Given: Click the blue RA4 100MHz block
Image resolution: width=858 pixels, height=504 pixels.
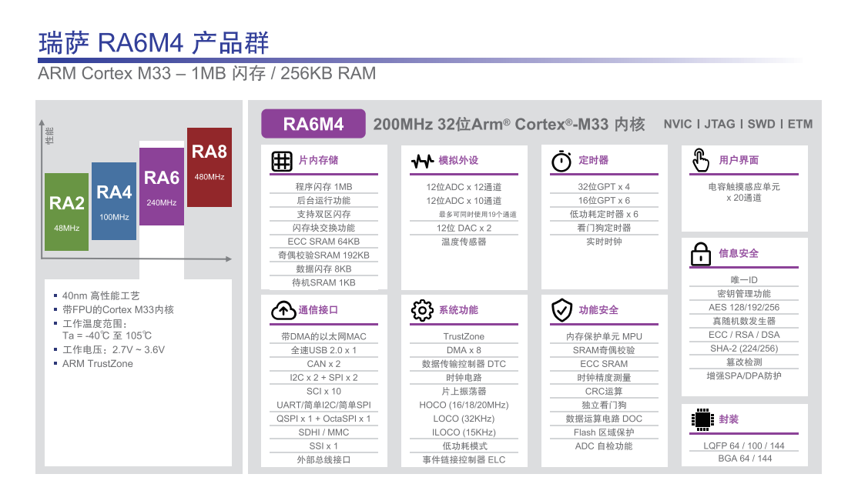Looking at the screenshot, I should coord(114,201).
